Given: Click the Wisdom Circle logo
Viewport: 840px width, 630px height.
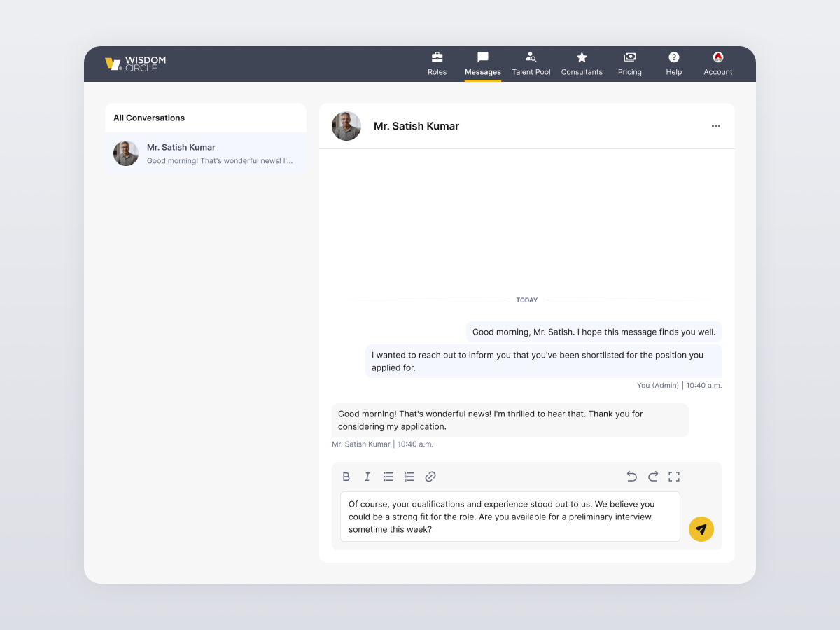Looking at the screenshot, I should click(x=136, y=64).
